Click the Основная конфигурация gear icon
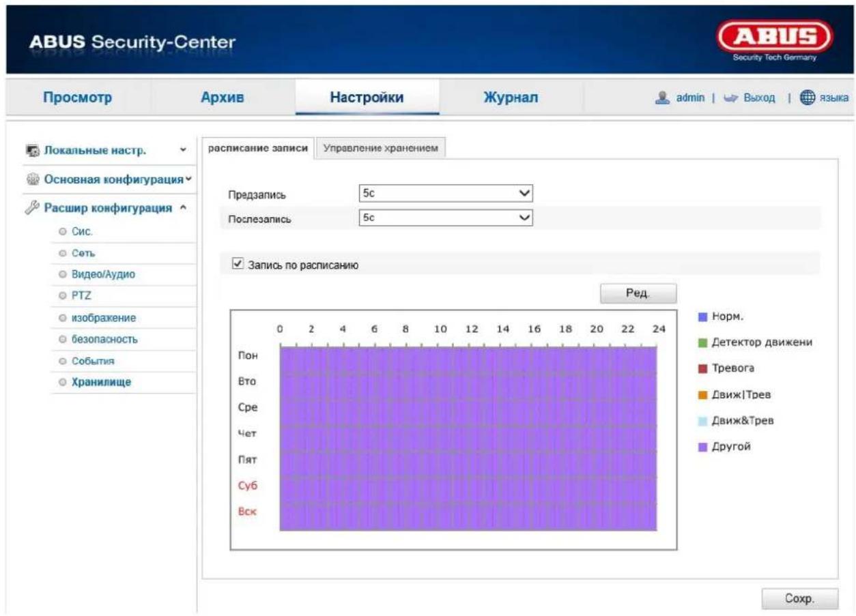 pos(33,179)
